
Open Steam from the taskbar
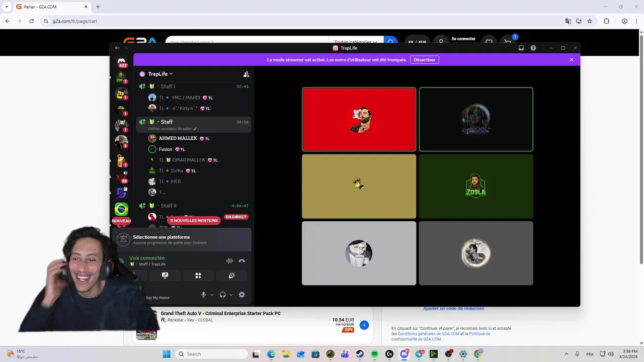[360, 354]
